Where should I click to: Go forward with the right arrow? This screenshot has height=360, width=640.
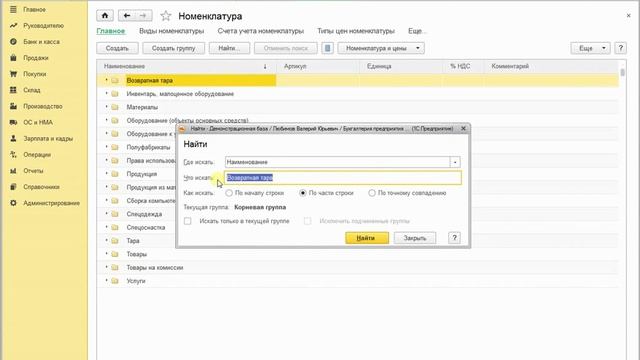[x=143, y=16]
